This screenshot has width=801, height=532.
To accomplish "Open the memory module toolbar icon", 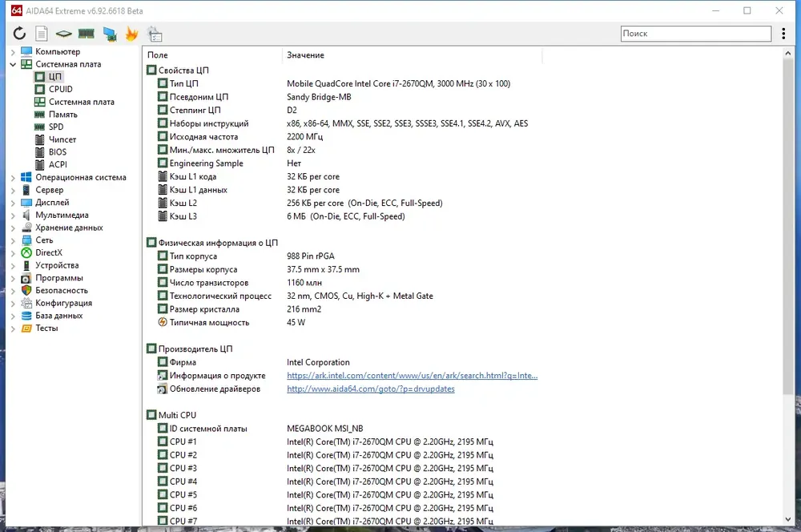I will [87, 34].
